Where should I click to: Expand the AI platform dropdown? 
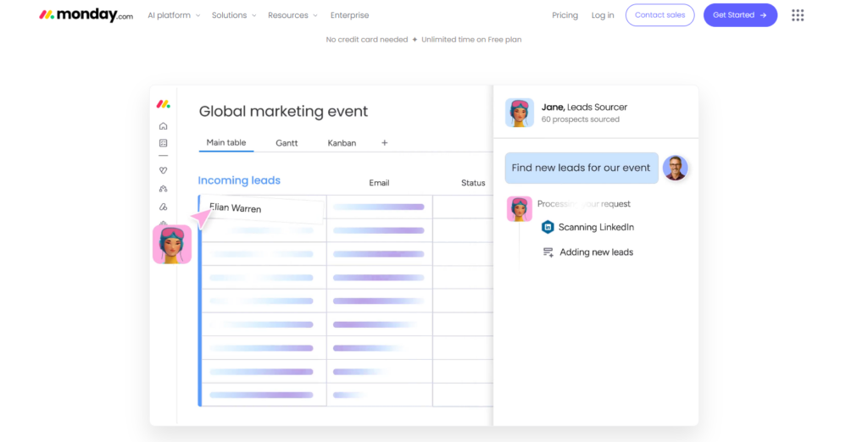pos(174,15)
